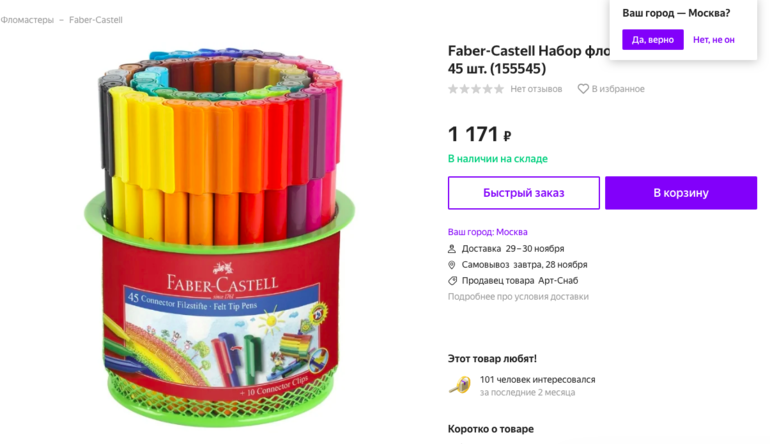This screenshot has height=444, width=770.
Task: Click the delivery person icon
Action: tap(452, 249)
